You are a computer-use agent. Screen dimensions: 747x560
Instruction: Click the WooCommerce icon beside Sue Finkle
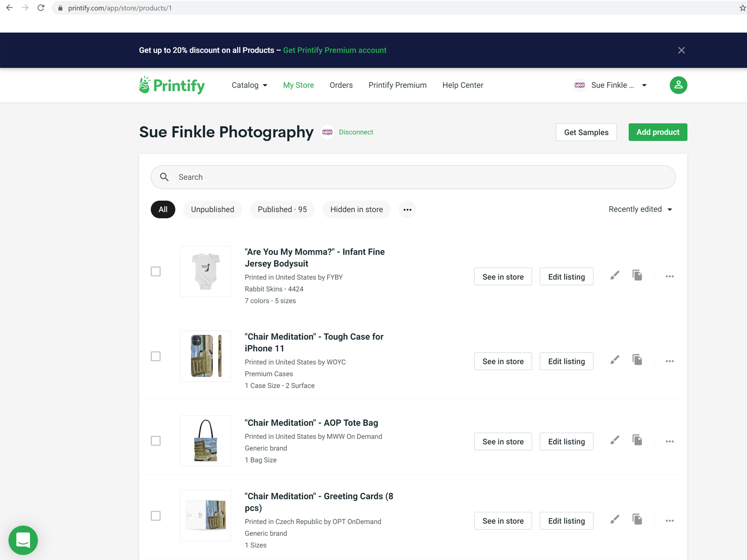pyautogui.click(x=579, y=85)
